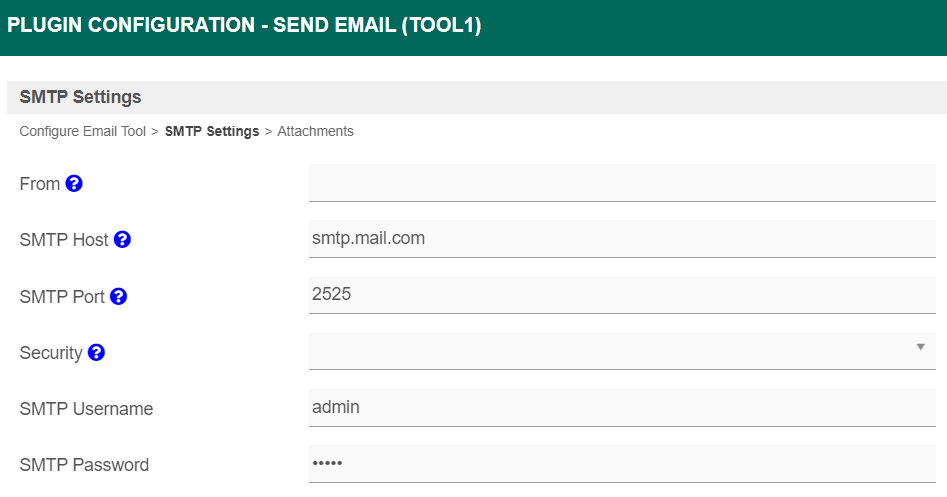Go to Configure Email Tool breadcrumb step

[83, 131]
